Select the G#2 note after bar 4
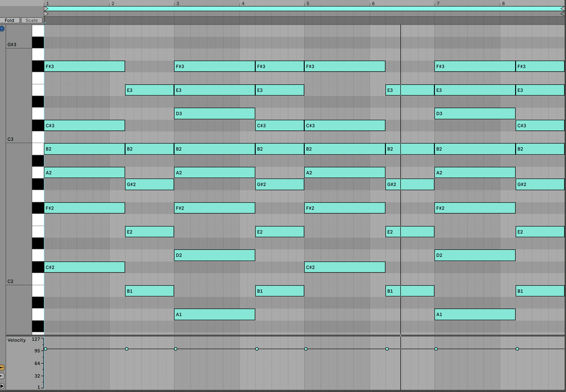Screen dimensions: 566x392 pyautogui.click(x=280, y=184)
